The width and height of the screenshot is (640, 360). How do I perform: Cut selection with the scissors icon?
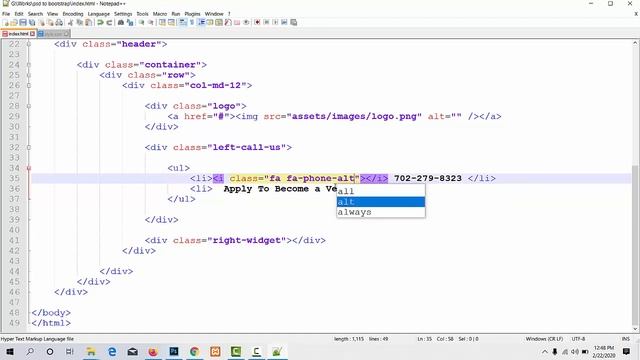(70, 22)
